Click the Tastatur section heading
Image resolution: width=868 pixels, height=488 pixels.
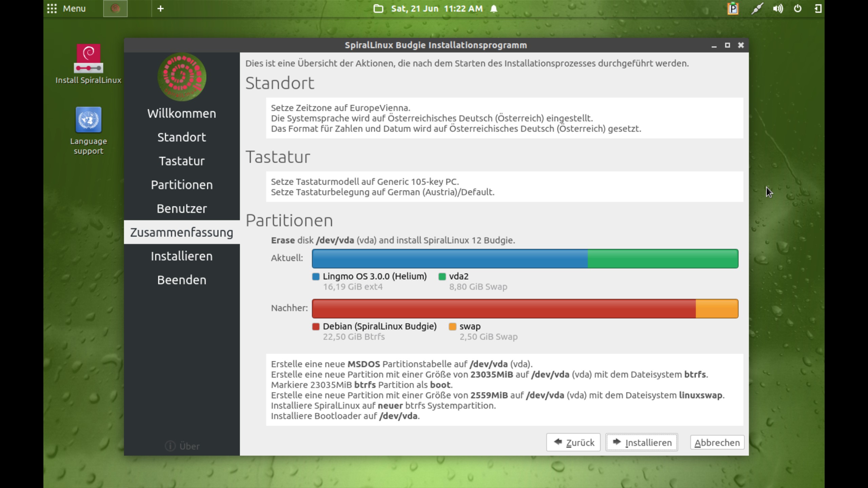278,157
